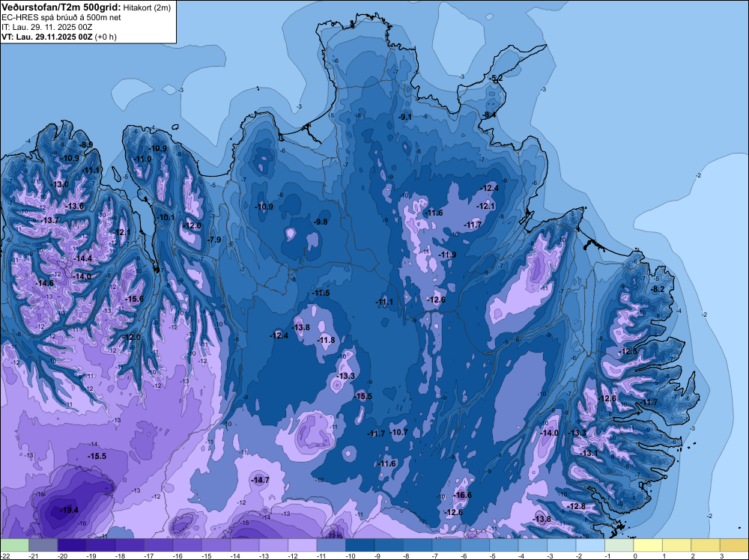The height and width of the screenshot is (560, 749).
Task: Click the legend scale label -8
Action: pyautogui.click(x=407, y=556)
